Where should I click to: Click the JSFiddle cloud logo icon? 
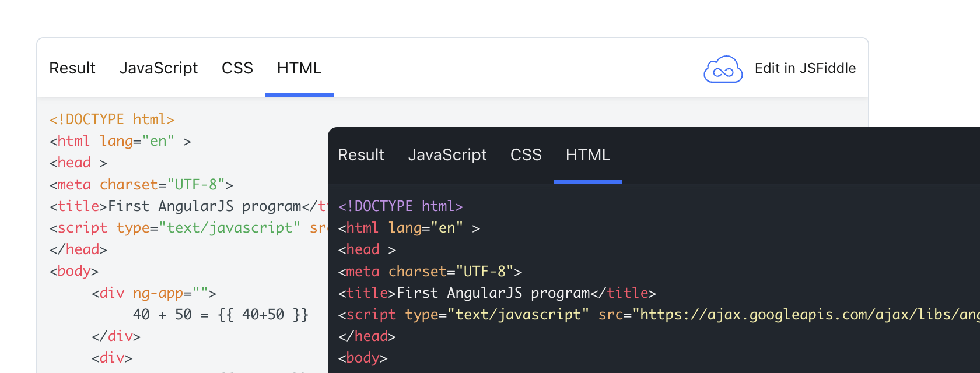point(723,69)
